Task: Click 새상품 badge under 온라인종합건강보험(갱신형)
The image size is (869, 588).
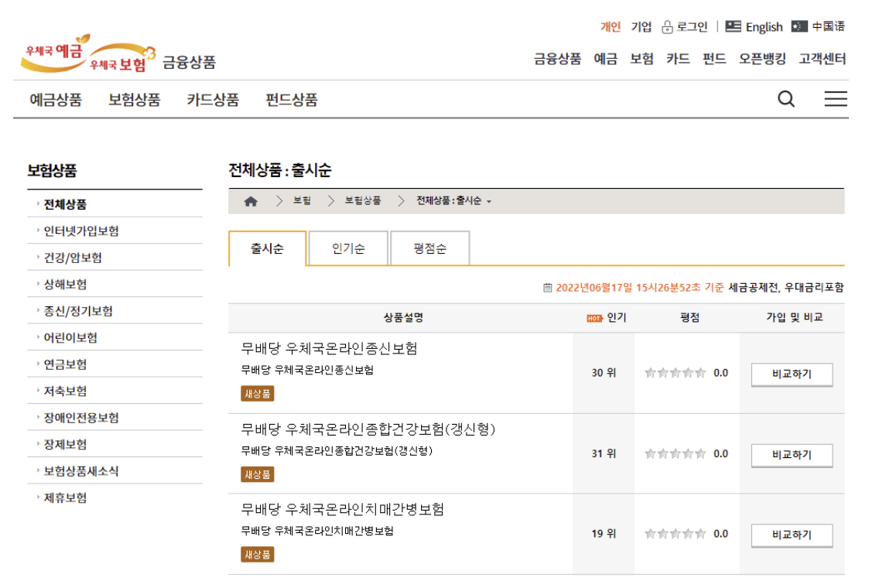Action: pyautogui.click(x=257, y=474)
